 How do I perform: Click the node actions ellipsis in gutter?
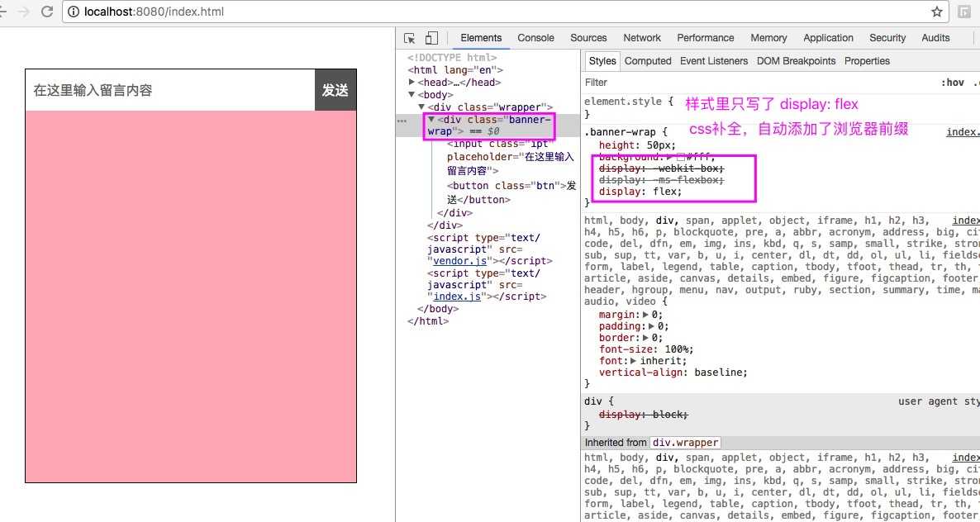[402, 121]
